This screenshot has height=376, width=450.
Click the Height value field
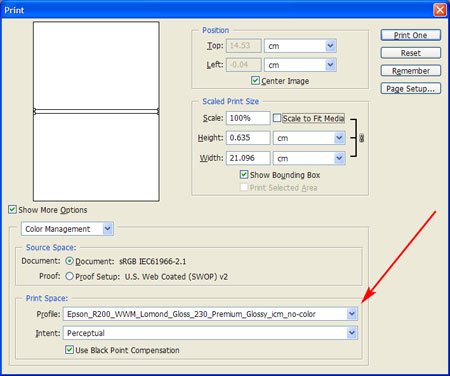coord(248,138)
